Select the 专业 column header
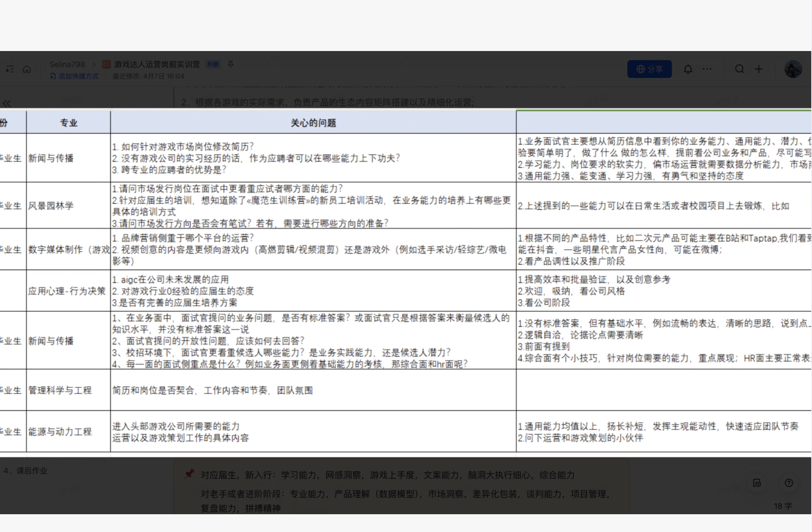The image size is (812, 532). click(x=68, y=123)
